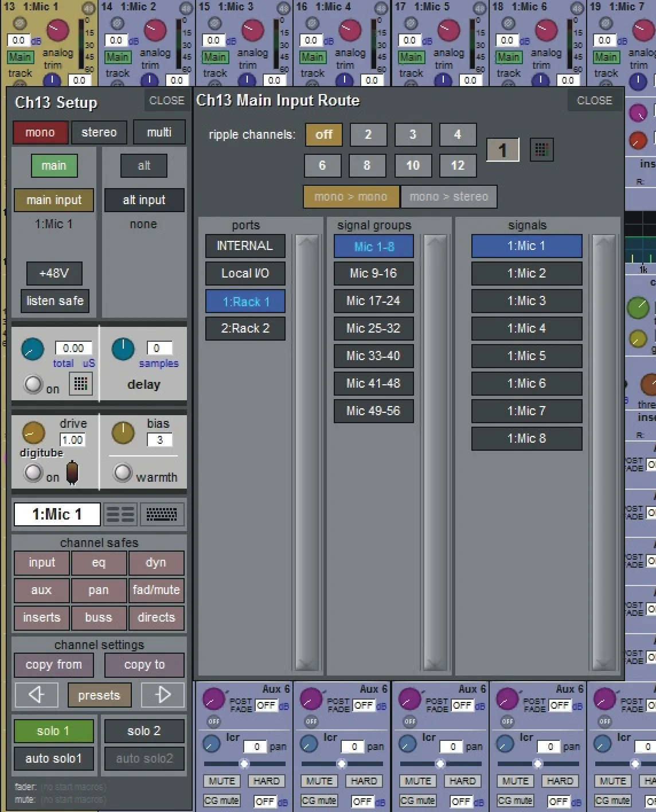
Task: Click channel 14 analog trim red knob
Action: click(x=155, y=30)
